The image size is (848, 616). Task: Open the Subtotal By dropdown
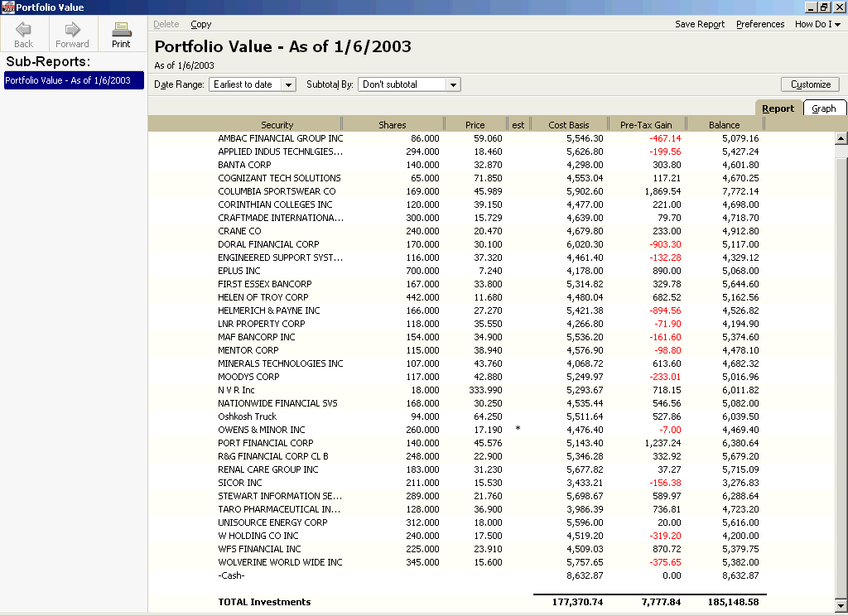click(452, 84)
